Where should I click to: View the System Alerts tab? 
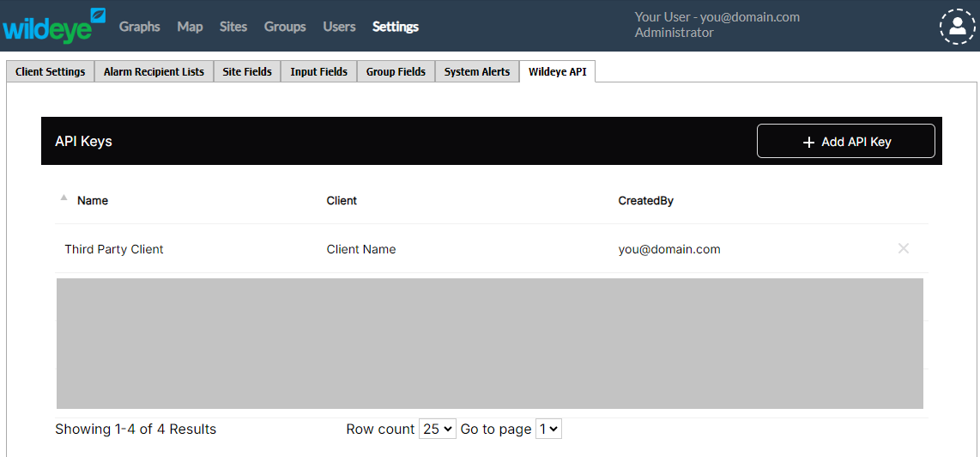click(x=476, y=72)
